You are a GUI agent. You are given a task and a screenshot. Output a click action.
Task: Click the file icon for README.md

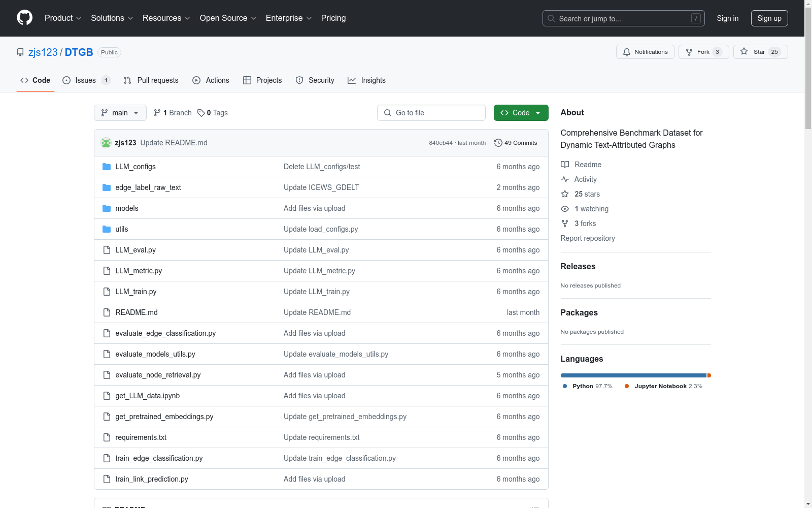coord(107,312)
